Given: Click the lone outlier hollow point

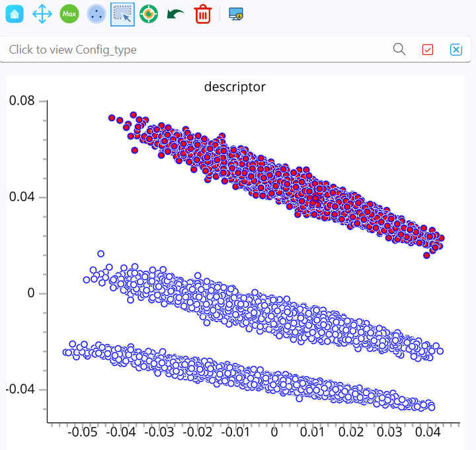Looking at the screenshot, I should [100, 253].
